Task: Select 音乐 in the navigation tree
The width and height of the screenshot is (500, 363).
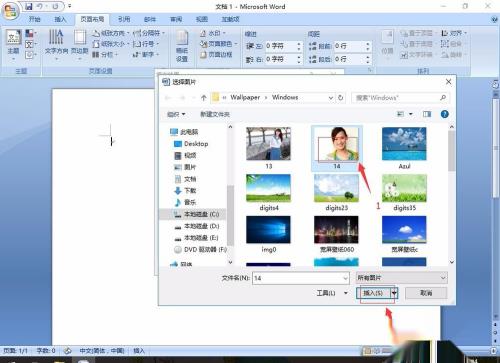Action: tap(186, 202)
